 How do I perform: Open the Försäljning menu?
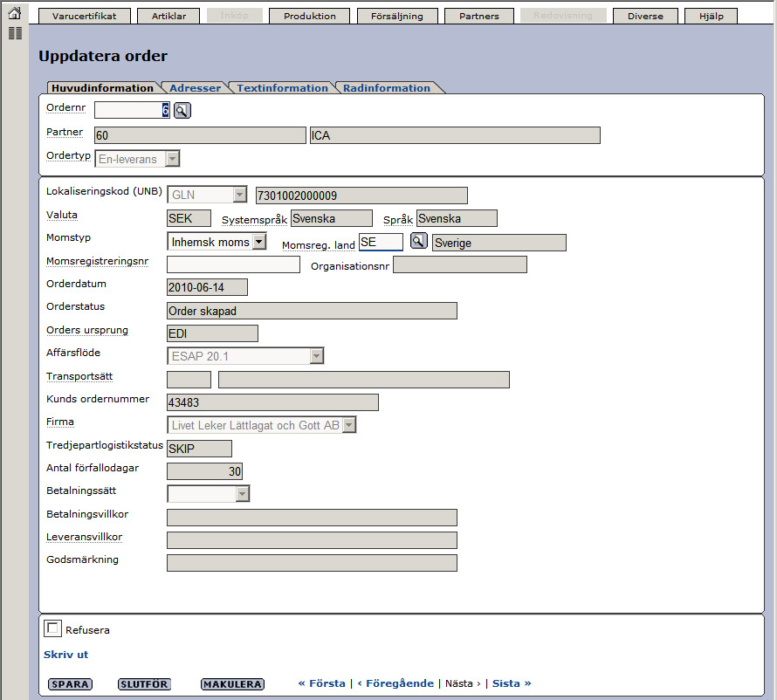(397, 16)
